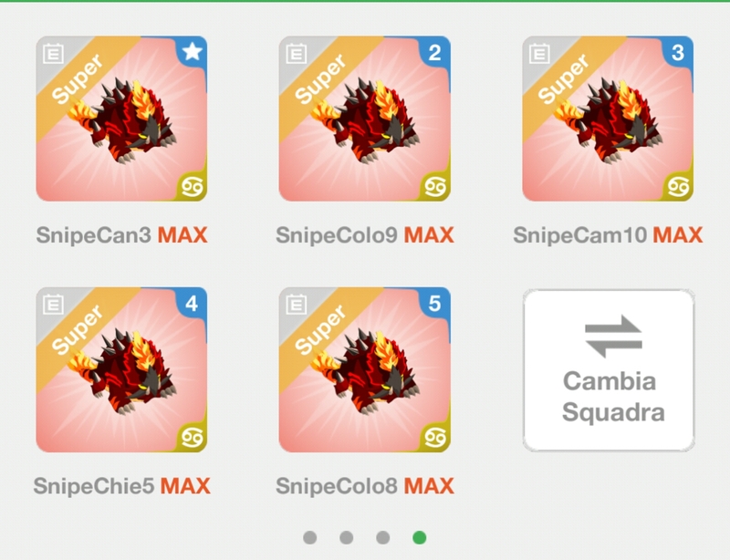Tap the notes icon on SnipeColo8 card

pos(296,305)
